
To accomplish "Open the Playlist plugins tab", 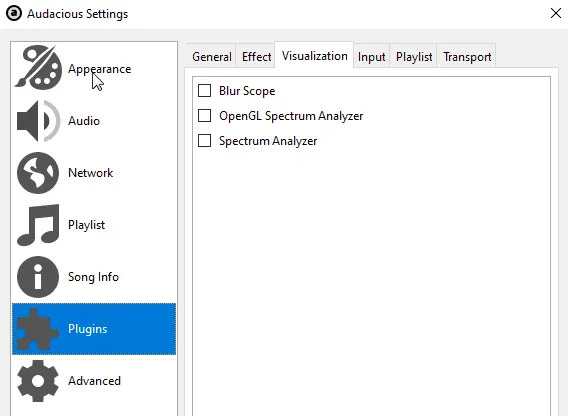I will pyautogui.click(x=414, y=57).
